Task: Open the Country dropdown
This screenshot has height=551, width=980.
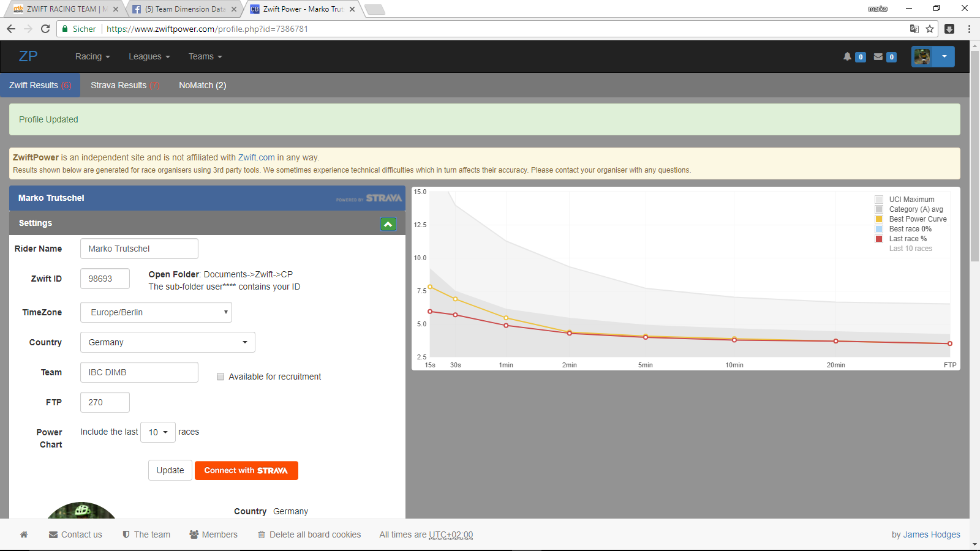Action: pos(167,342)
